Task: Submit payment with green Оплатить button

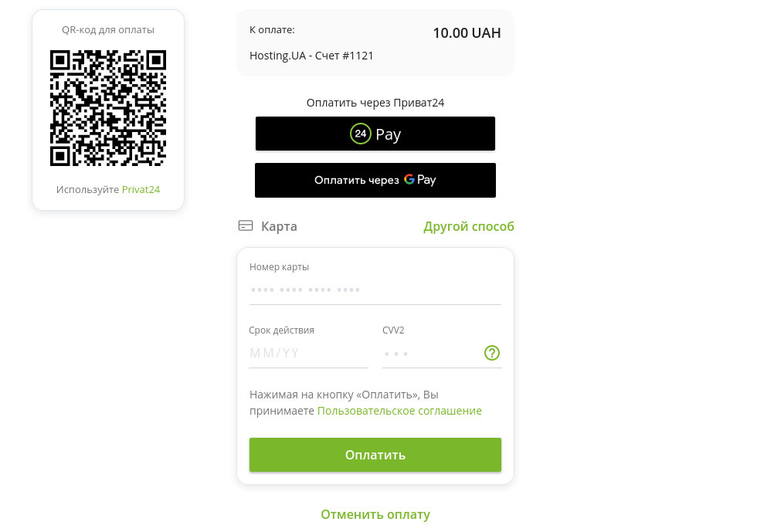Action: [375, 455]
